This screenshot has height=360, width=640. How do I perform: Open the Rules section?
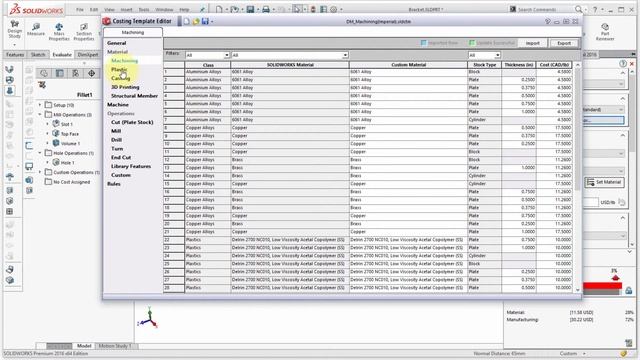[x=114, y=184]
